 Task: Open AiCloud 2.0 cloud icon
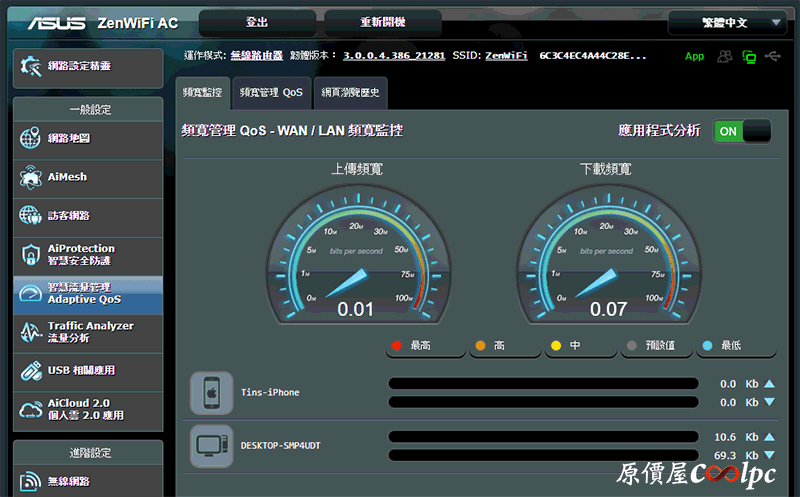coord(31,410)
